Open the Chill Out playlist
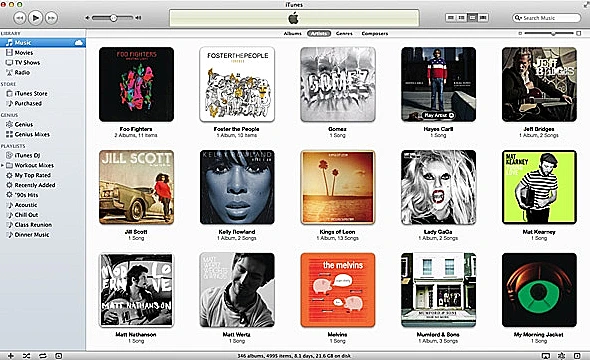Image resolution: width=590 pixels, height=360 pixels. [26, 215]
